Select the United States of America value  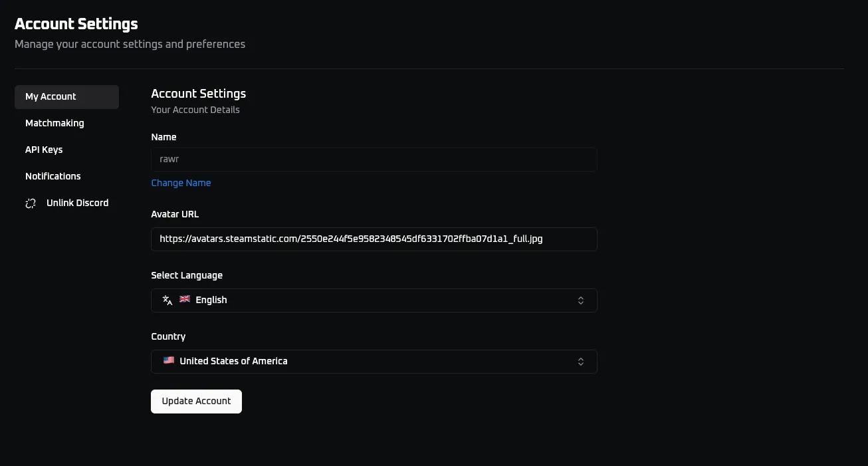click(233, 361)
